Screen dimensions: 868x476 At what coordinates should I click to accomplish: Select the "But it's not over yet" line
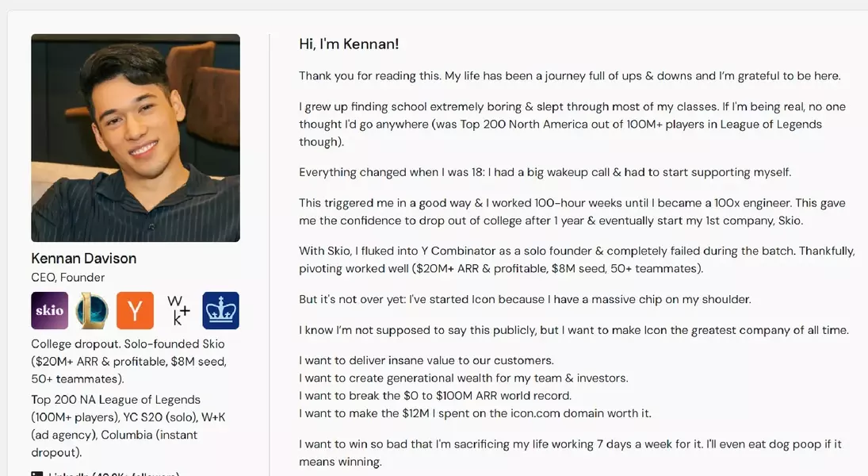(524, 300)
